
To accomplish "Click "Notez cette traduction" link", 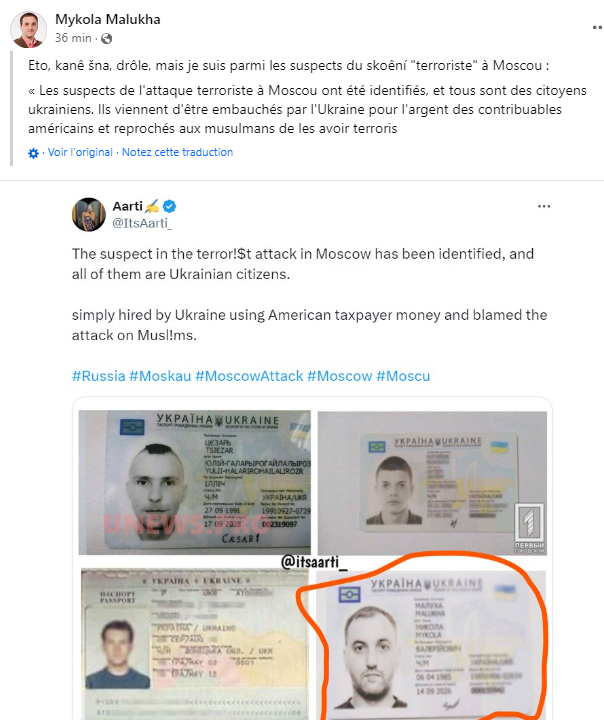I will click(177, 152).
